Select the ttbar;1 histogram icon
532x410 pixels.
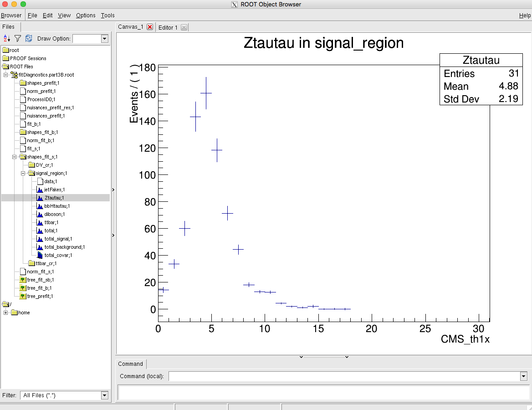coord(40,222)
